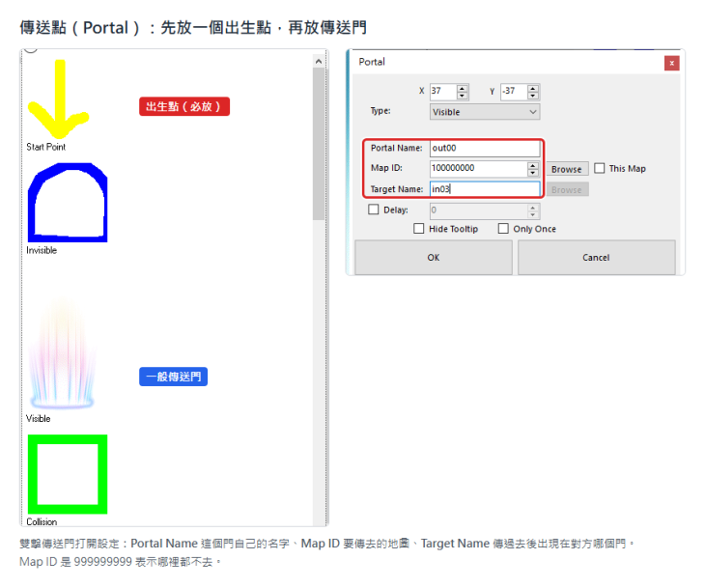Image resolution: width=705 pixels, height=588 pixels.
Task: Click scroll up arrow in portal list
Action: coord(319,61)
